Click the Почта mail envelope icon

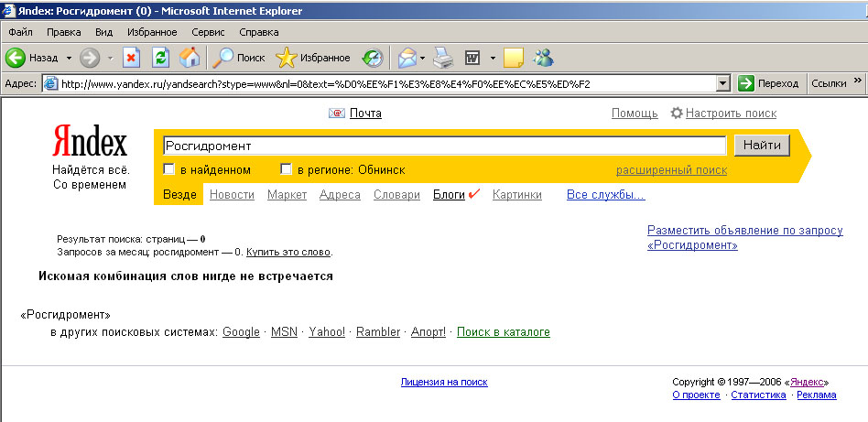click(x=337, y=114)
